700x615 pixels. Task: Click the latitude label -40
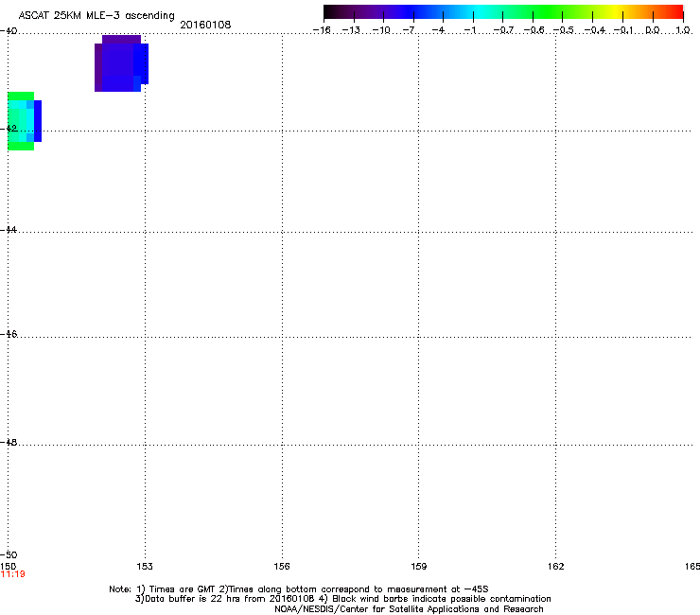tap(9, 31)
